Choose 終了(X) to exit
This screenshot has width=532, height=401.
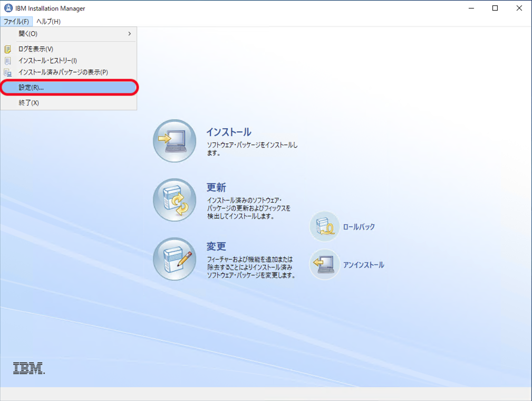tap(69, 103)
